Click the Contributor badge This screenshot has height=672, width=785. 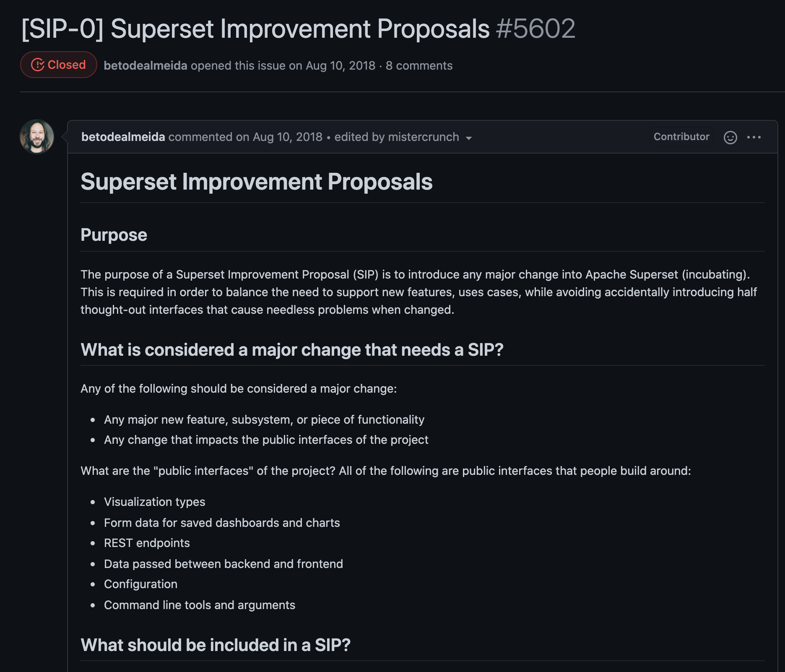pos(681,137)
